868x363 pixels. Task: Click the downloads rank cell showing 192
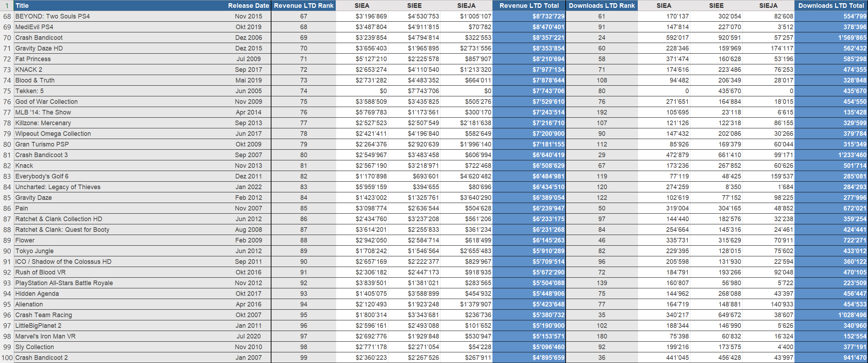click(x=602, y=112)
